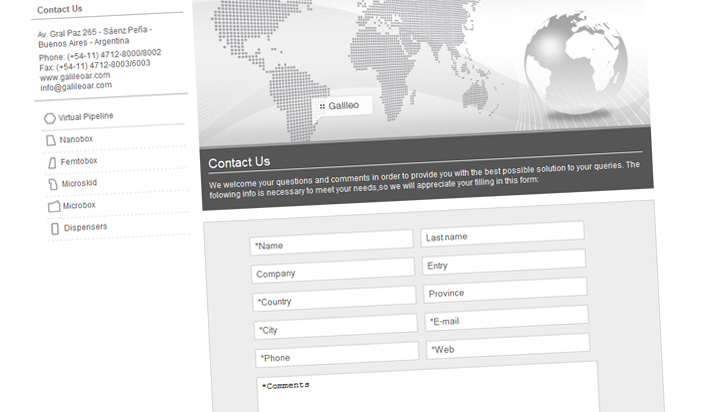Image resolution: width=703 pixels, height=412 pixels.
Task: Click the Nanobox product icon
Action: (51, 140)
